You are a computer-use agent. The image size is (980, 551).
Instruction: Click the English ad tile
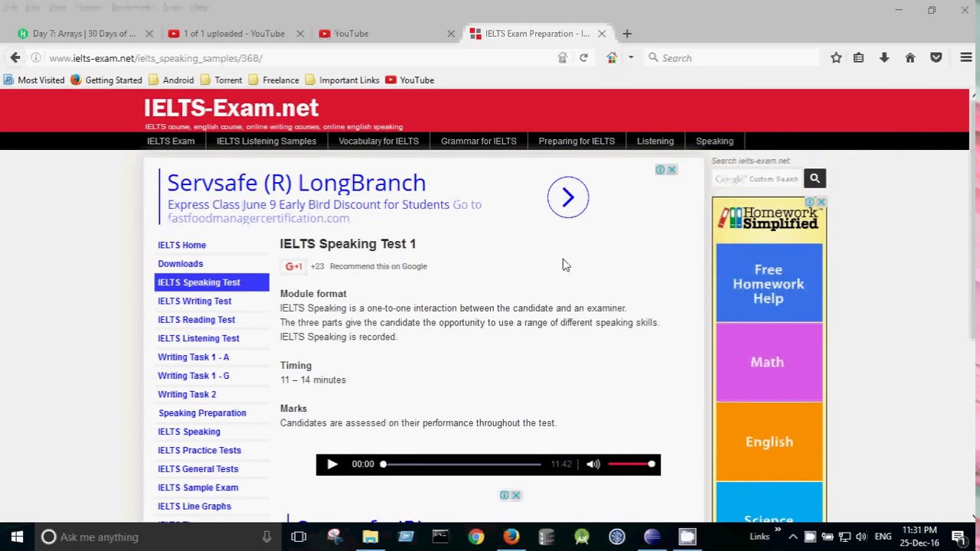pos(769,442)
